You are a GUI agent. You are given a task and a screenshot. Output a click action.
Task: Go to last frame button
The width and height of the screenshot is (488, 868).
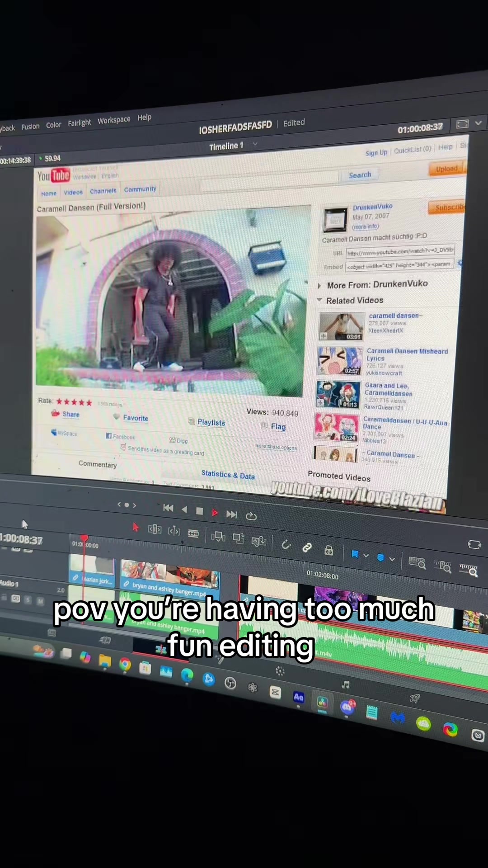click(x=231, y=514)
